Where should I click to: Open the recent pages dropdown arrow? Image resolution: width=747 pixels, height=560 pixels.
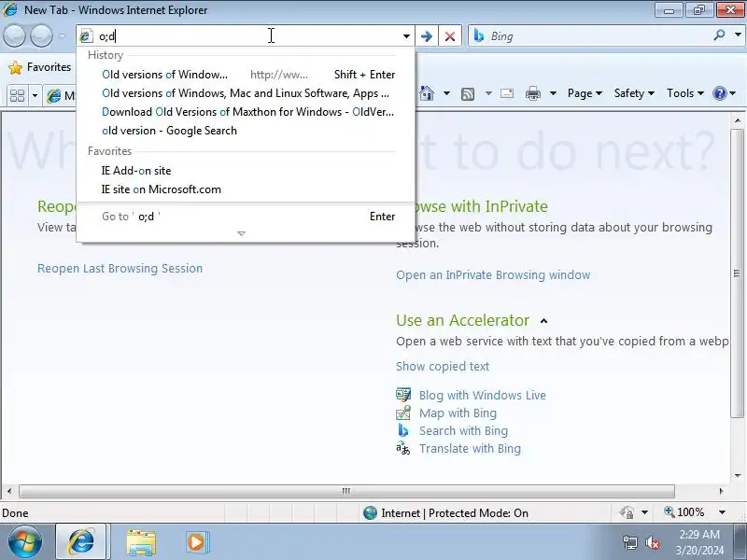tap(63, 36)
